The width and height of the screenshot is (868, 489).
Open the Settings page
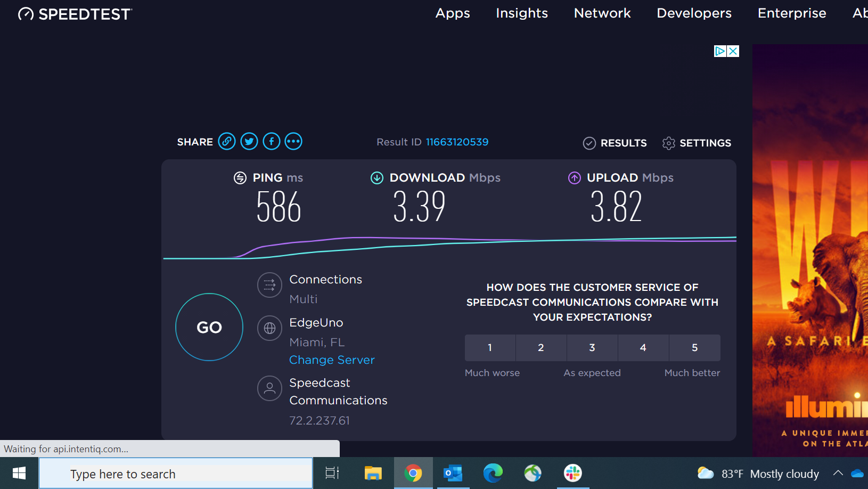point(697,143)
